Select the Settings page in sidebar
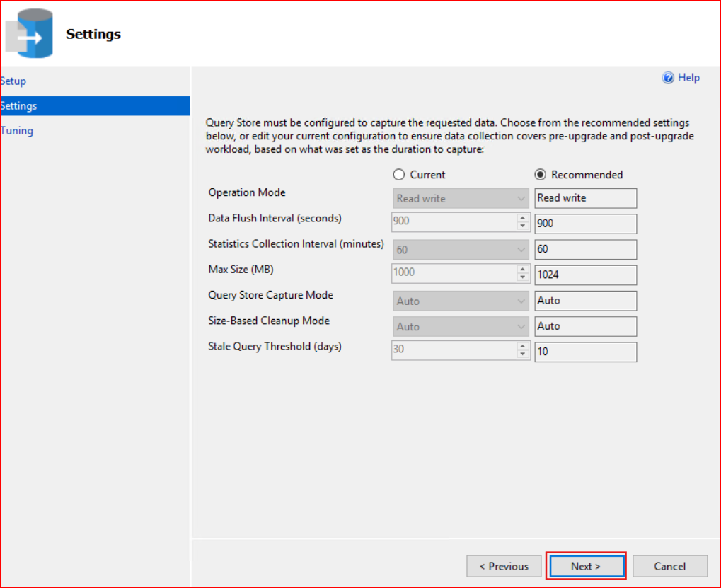 (x=95, y=105)
